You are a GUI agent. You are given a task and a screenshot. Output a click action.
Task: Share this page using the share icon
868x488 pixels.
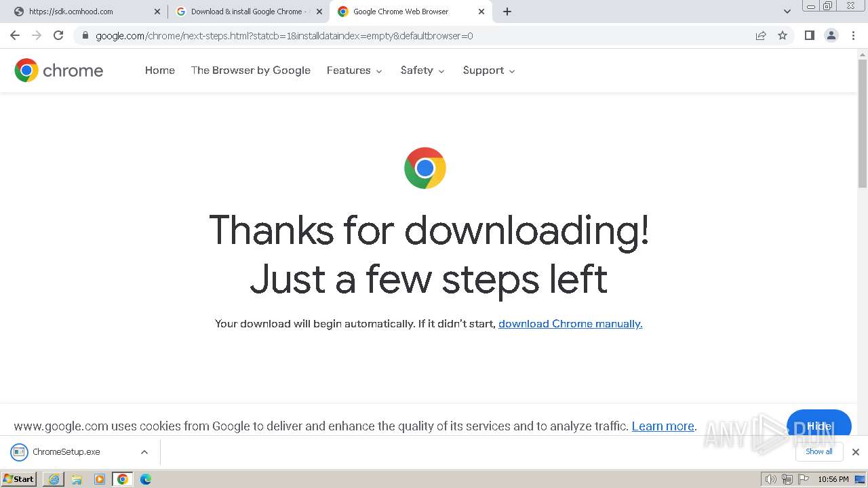(x=761, y=35)
